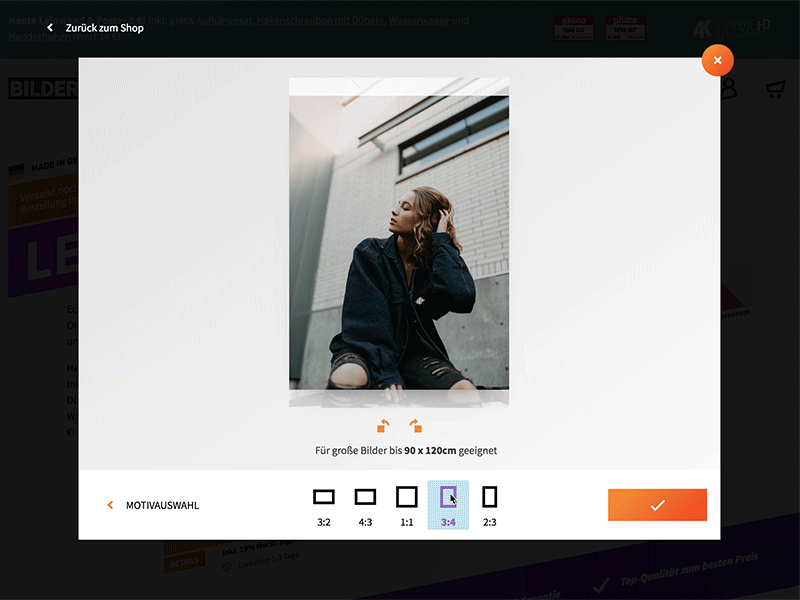The image size is (800, 600).
Task: Click the orange chevron beside MOTIVAUSWAHL
Action: pos(110,505)
